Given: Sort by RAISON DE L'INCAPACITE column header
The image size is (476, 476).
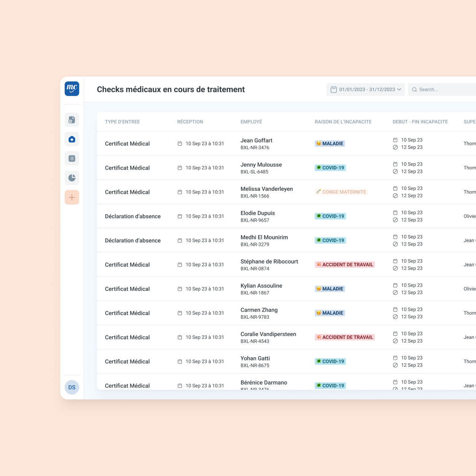Looking at the screenshot, I should 343,122.
